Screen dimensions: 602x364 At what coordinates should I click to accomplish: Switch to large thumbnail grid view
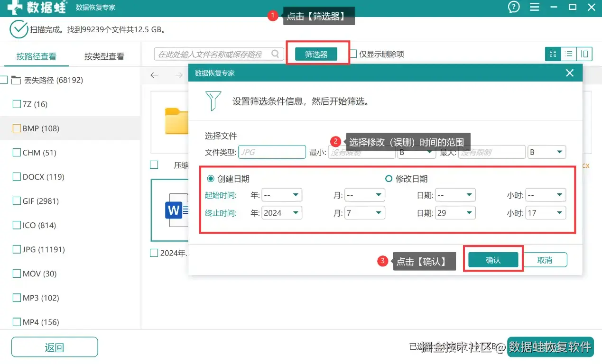click(x=553, y=54)
